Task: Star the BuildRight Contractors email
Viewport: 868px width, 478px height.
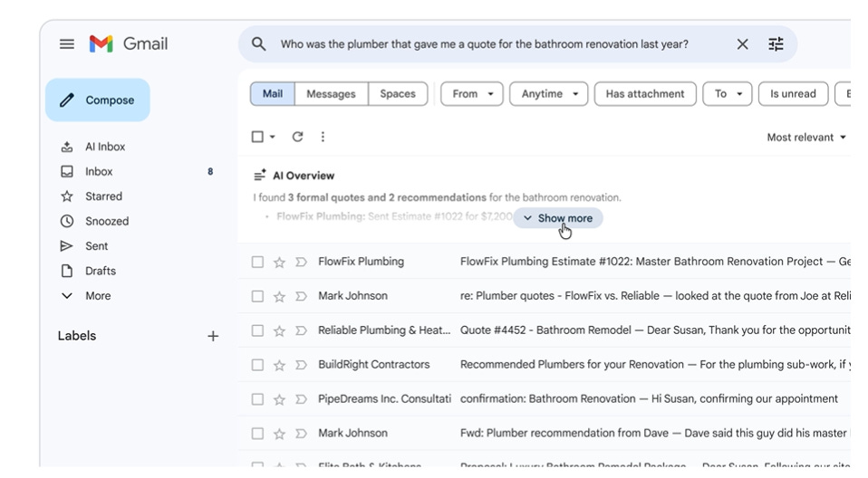Action: click(x=279, y=365)
